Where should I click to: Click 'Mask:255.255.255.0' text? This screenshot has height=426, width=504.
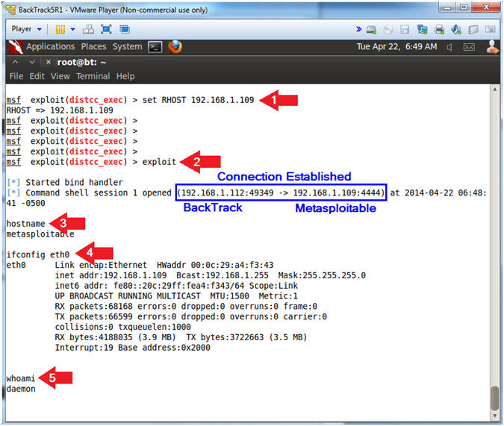322,275
